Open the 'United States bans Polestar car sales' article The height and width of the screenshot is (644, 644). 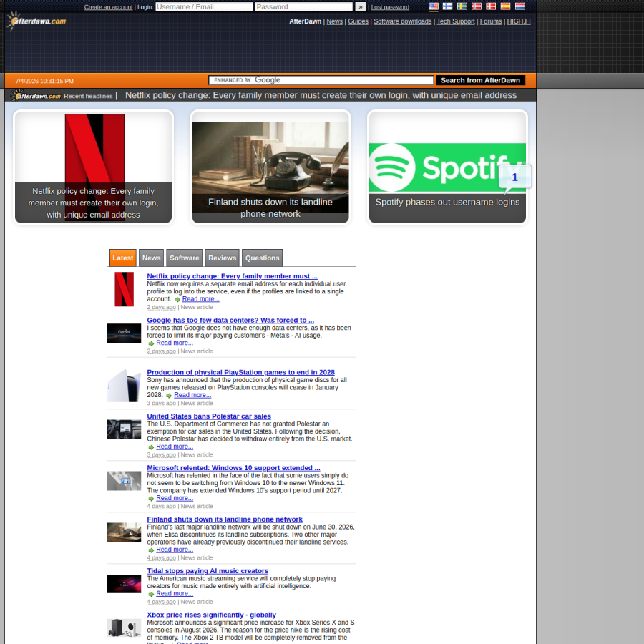coord(209,416)
